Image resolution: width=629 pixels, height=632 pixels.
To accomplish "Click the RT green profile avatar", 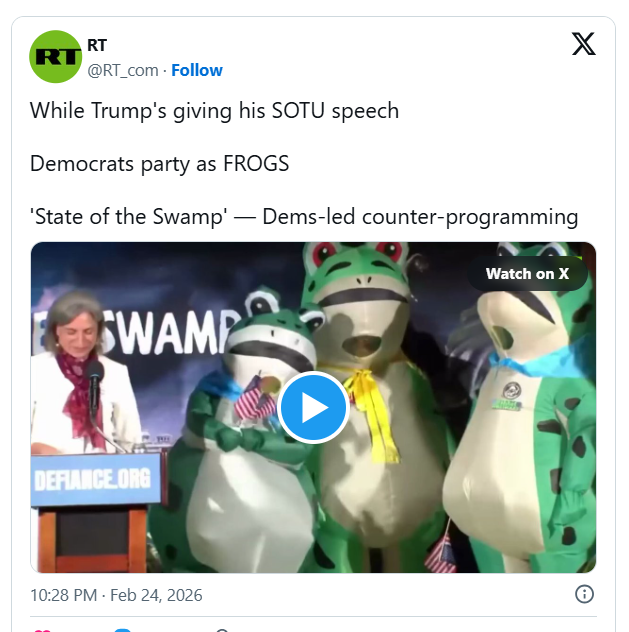I will tap(55, 56).
